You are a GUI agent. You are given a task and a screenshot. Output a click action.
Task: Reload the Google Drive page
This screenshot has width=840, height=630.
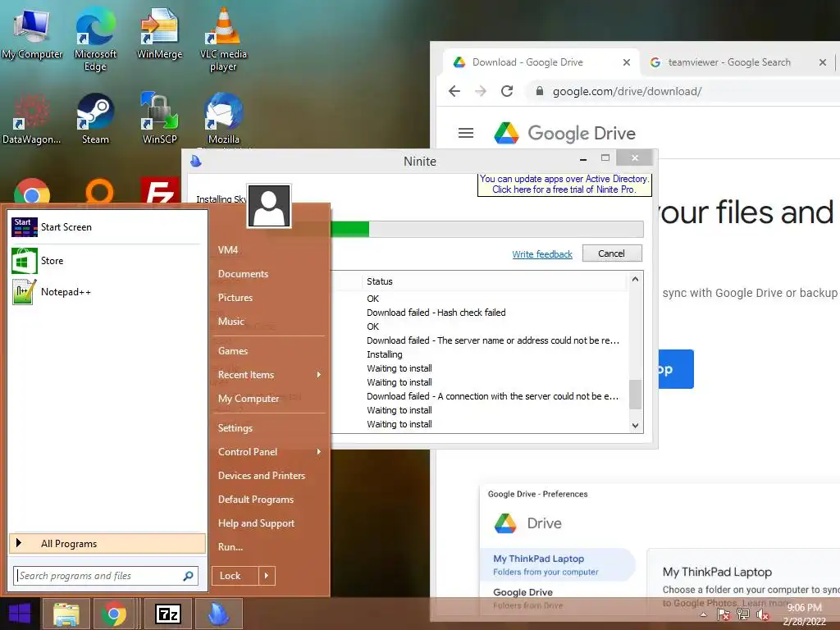(x=507, y=91)
